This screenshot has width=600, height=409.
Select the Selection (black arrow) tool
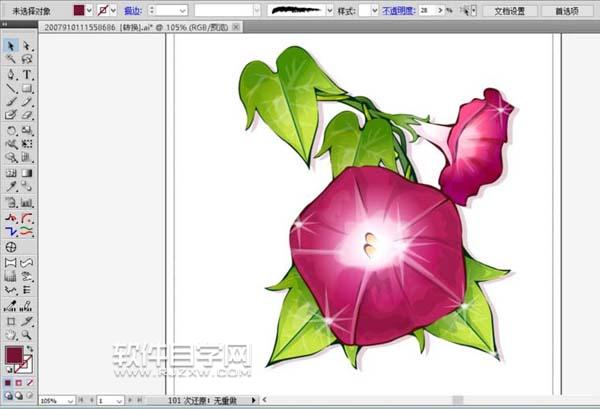(x=10, y=46)
